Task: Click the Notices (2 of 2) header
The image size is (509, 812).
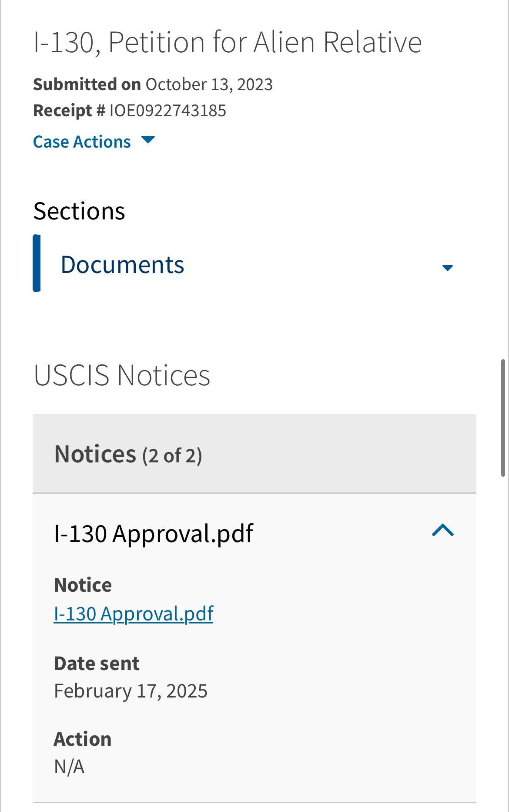Action: pyautogui.click(x=128, y=455)
